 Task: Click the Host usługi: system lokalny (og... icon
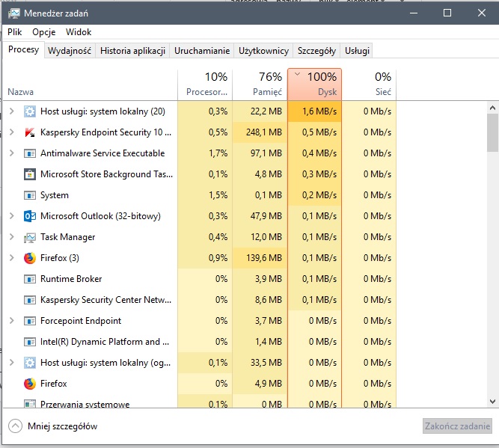point(30,363)
